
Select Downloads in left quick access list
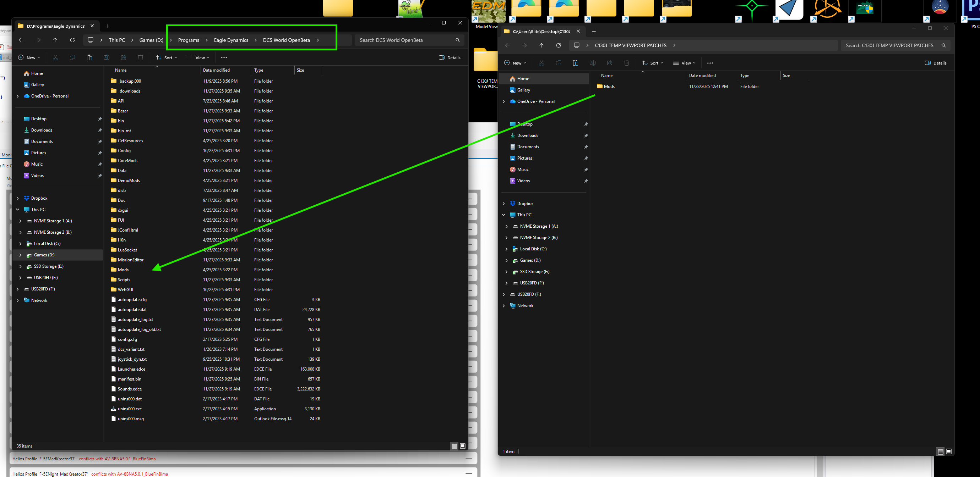click(42, 130)
